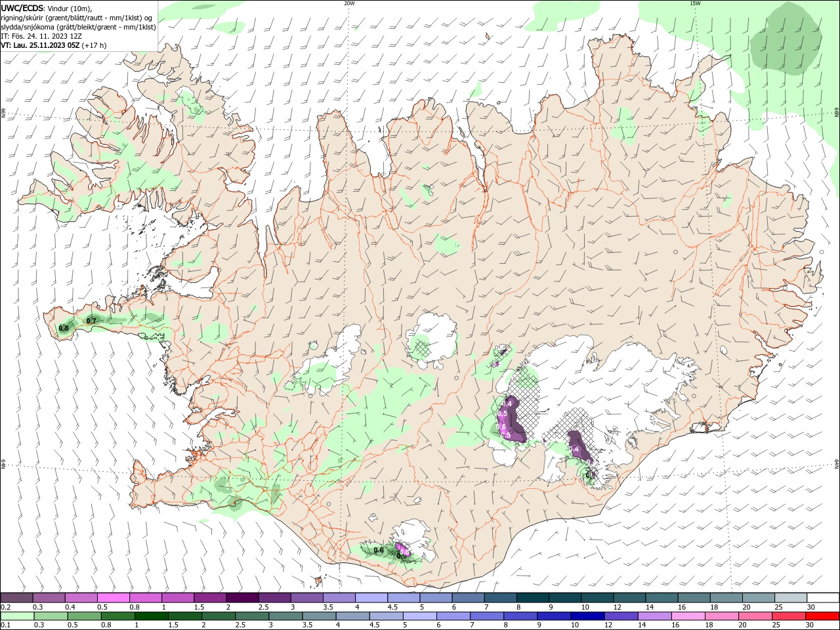Viewport: 840px width, 630px height.
Task: Click the dark teal swatch labelled 8 in top legend
Action: (532, 598)
